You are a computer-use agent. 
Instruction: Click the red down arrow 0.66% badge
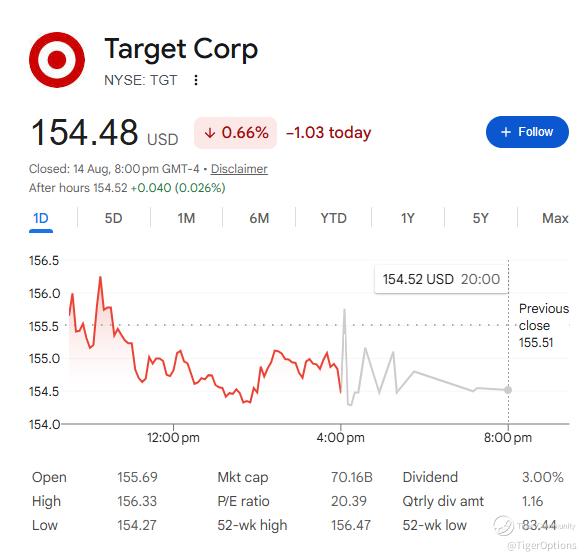[x=235, y=132]
